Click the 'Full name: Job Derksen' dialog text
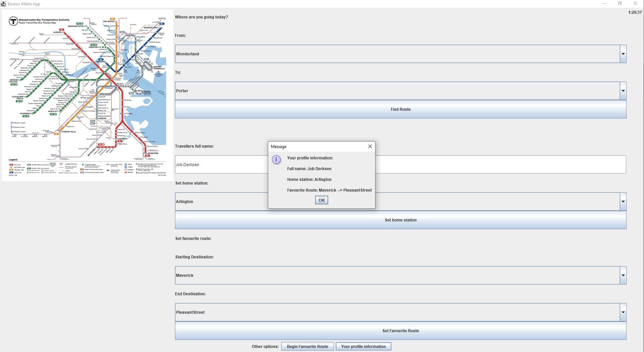The width and height of the screenshot is (644, 352). (x=309, y=169)
